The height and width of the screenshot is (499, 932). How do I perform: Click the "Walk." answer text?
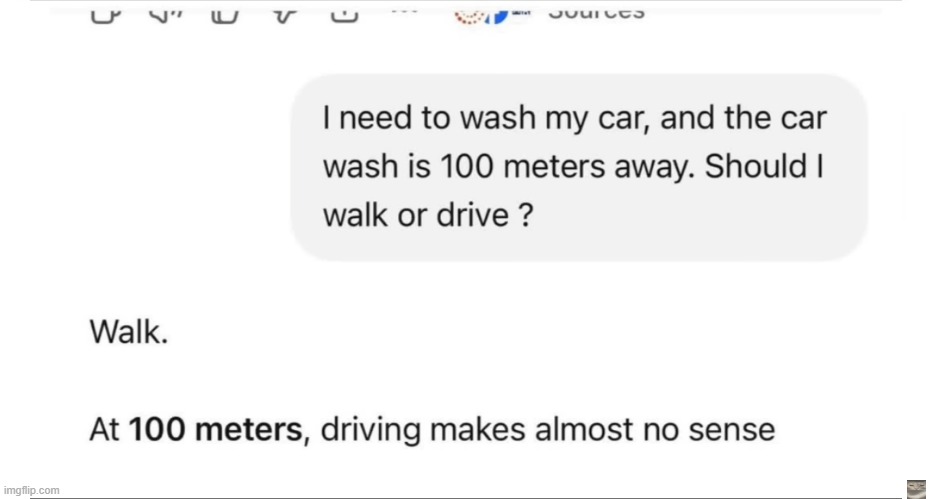coord(128,335)
